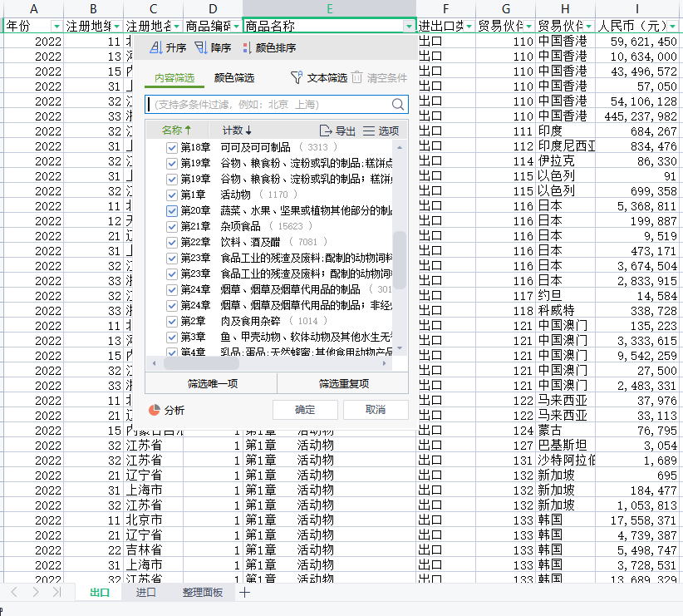Screen dimensions: 683x616
Task: Select column A header
Action: click(x=33, y=8)
